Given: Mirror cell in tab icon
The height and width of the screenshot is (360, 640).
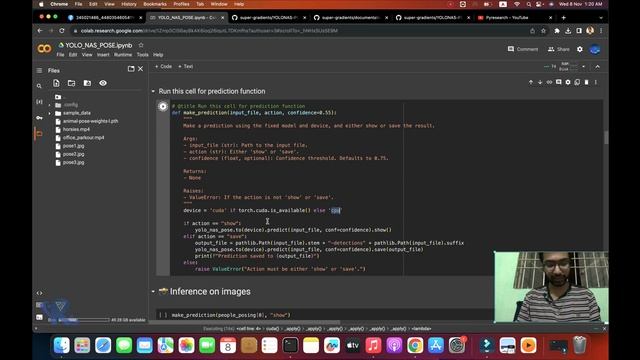Looking at the screenshot, I should (577, 82).
